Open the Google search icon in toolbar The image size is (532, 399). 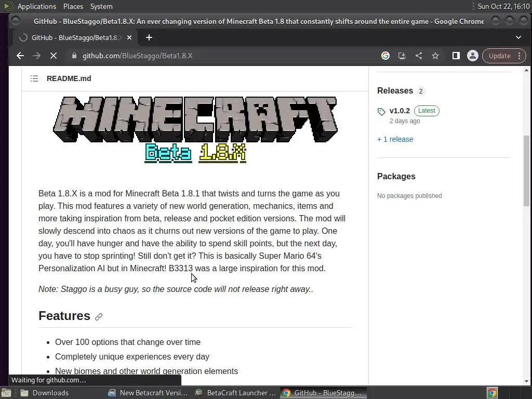385,56
